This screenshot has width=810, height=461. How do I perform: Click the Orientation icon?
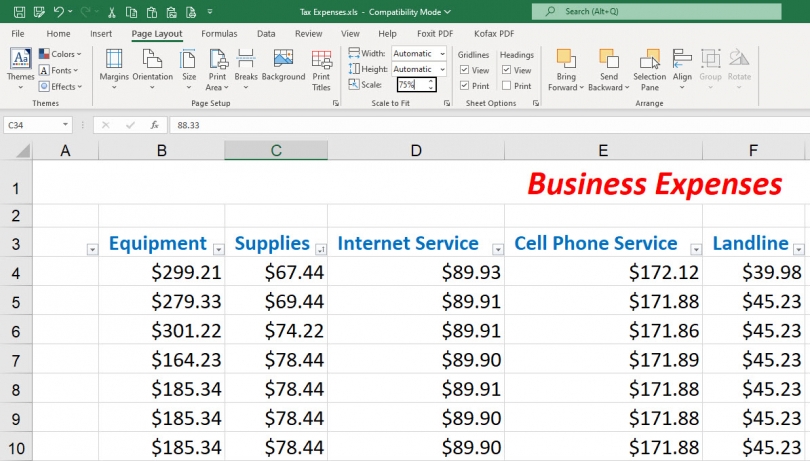point(152,66)
